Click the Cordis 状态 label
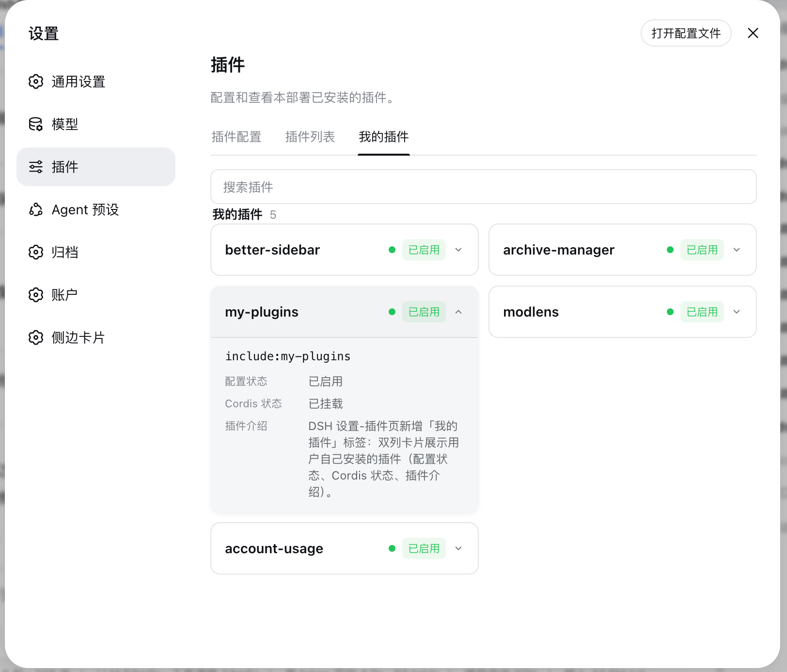 pyautogui.click(x=253, y=403)
